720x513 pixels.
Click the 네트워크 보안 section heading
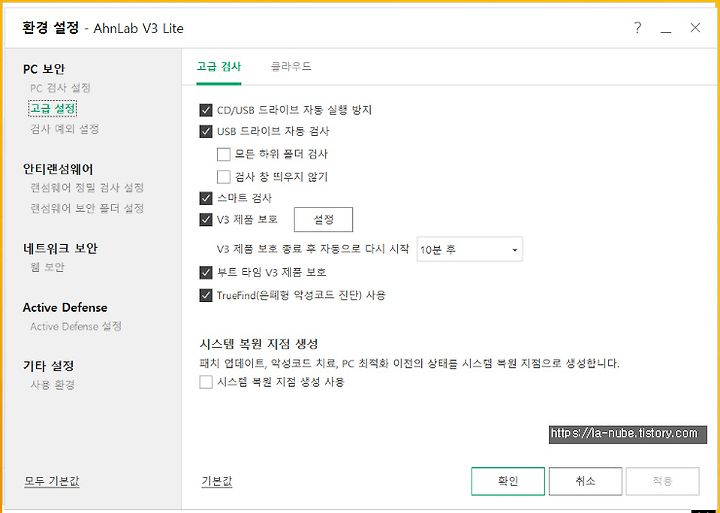60,248
